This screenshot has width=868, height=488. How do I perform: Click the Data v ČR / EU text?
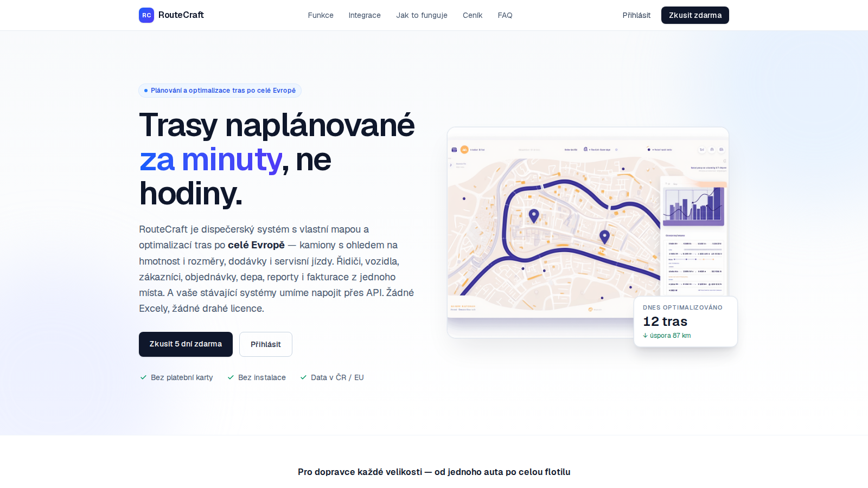tap(337, 377)
